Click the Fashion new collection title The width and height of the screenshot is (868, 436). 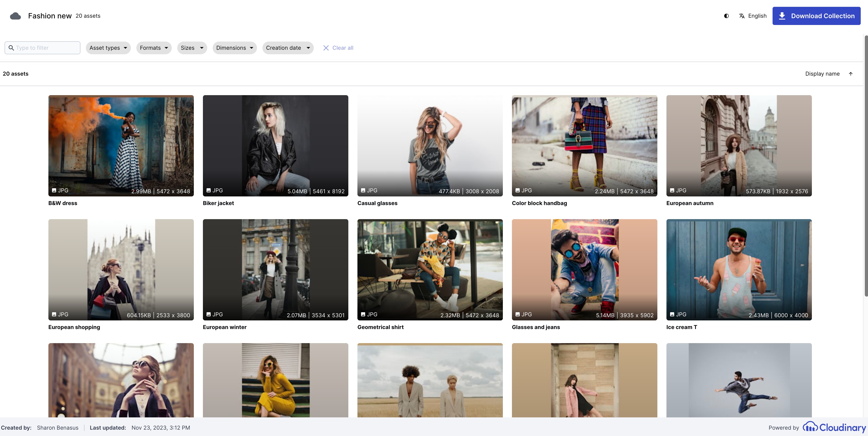click(x=50, y=16)
